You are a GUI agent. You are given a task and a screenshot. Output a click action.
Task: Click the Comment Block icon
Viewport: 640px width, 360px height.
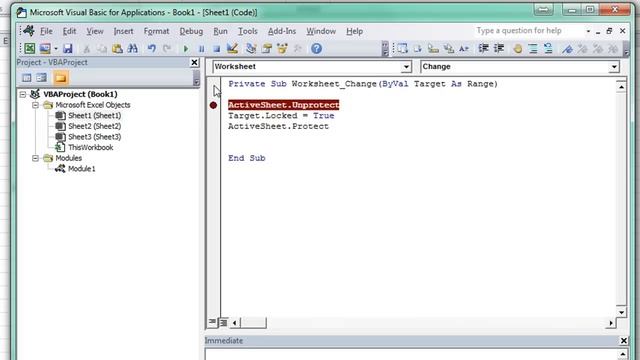click(x=533, y=49)
